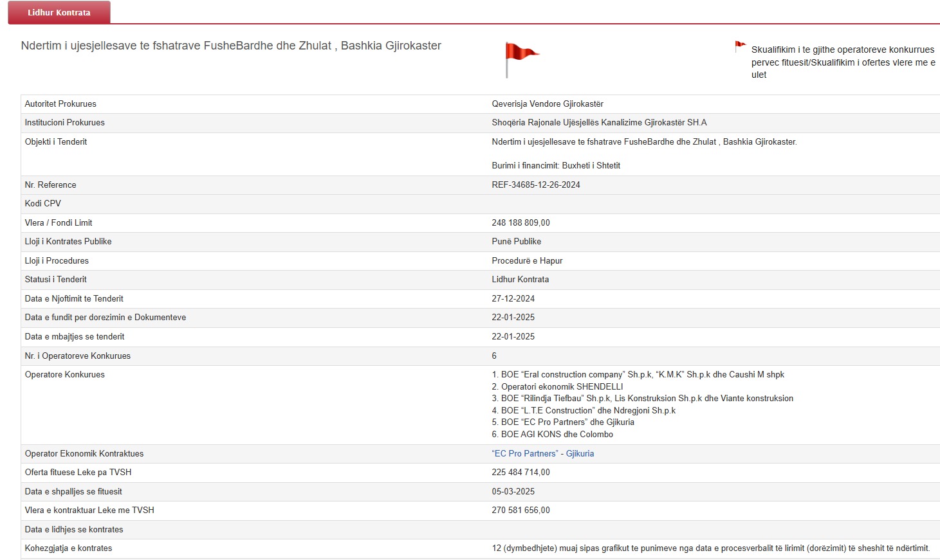Click number of competing operators value 6
940x560 pixels.
(494, 356)
